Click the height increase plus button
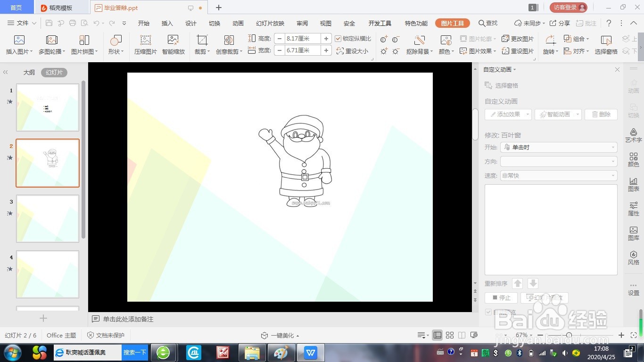This screenshot has height=362, width=644. coord(326,39)
